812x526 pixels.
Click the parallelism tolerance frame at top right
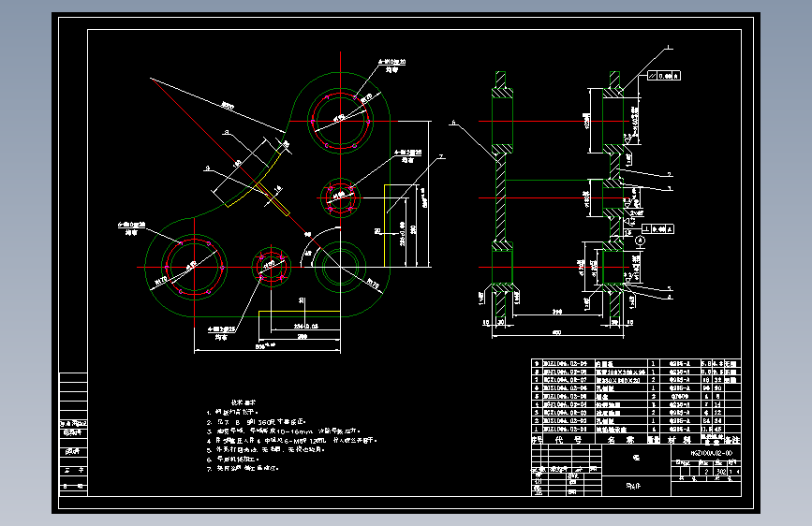(664, 76)
